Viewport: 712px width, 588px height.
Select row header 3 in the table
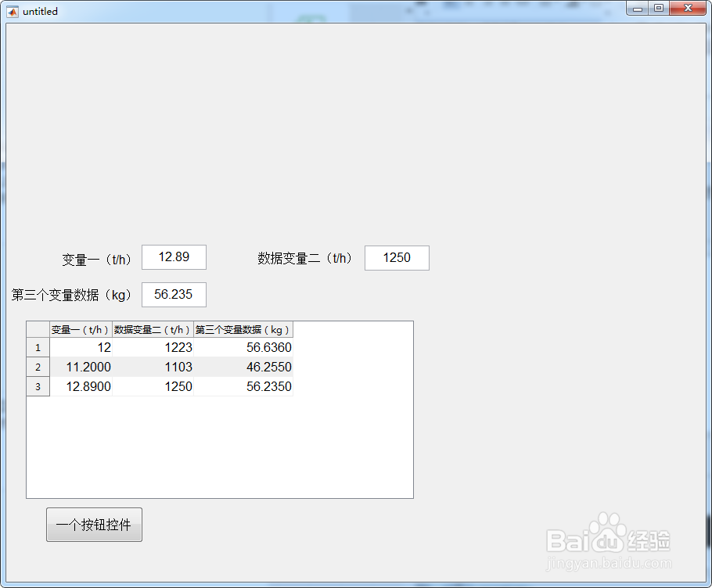click(38, 386)
